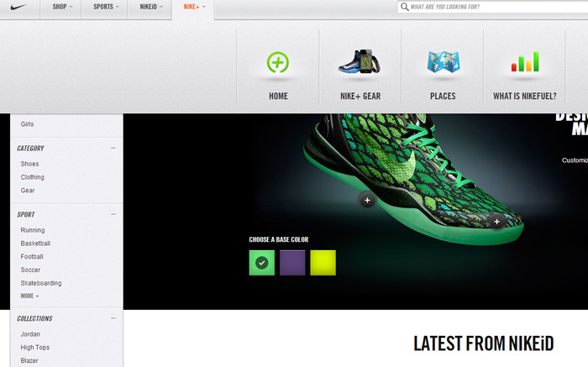Open the NIKEiD menu

pyautogui.click(x=151, y=7)
